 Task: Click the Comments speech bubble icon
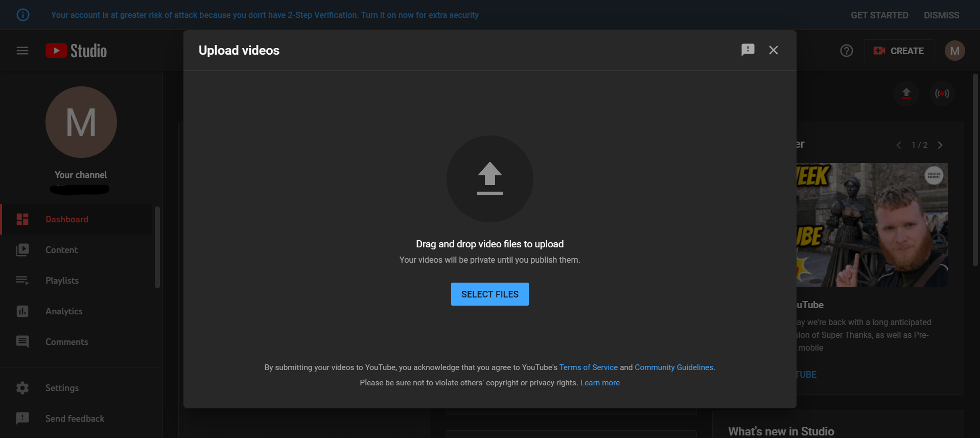22,342
